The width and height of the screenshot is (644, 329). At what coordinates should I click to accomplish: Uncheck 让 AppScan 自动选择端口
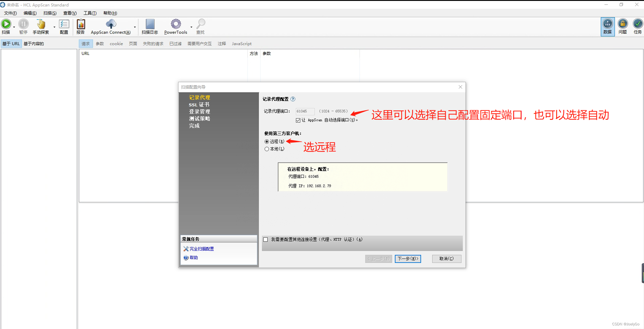tap(298, 120)
